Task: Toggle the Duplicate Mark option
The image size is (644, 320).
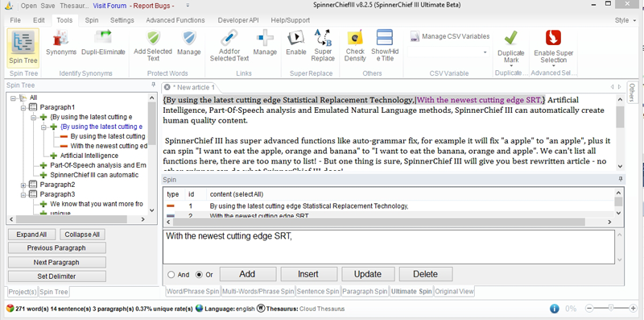Action: point(511,47)
